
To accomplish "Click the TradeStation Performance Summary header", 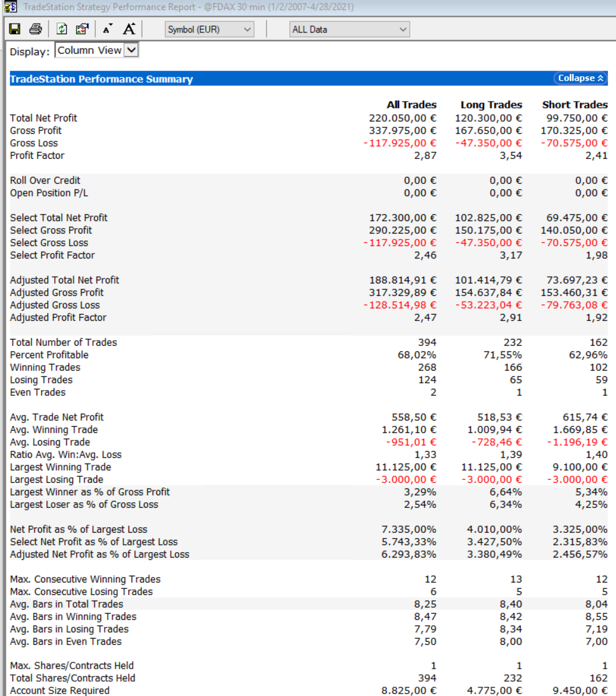I will point(102,79).
